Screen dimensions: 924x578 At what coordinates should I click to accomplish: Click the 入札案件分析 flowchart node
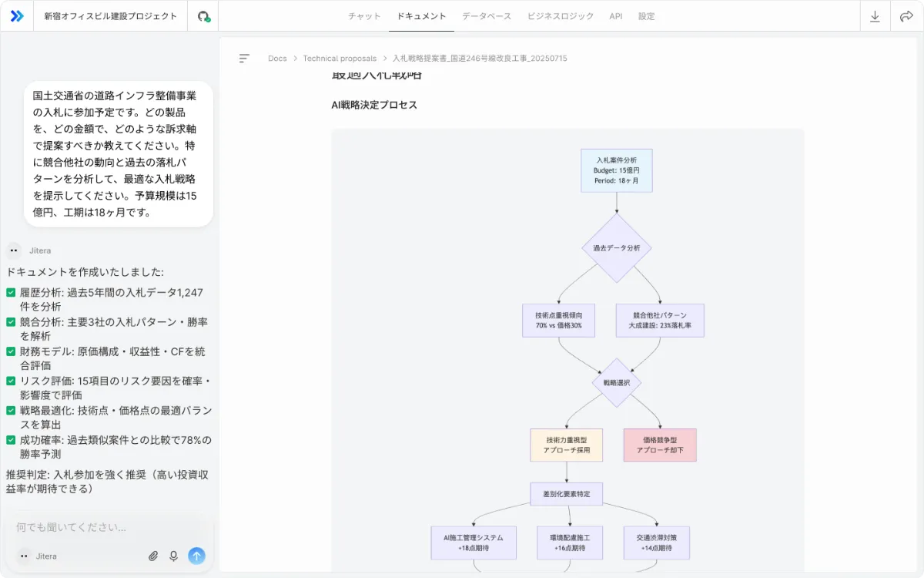tap(617, 170)
